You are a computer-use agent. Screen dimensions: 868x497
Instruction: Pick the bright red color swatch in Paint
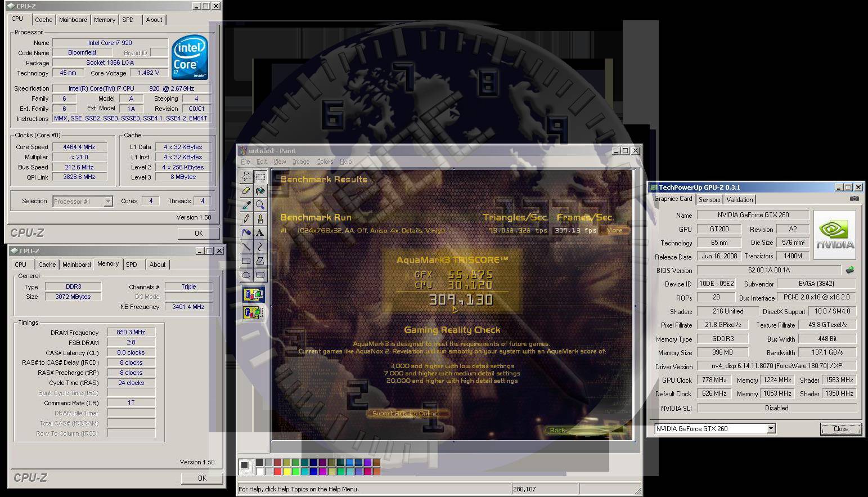coord(277,471)
